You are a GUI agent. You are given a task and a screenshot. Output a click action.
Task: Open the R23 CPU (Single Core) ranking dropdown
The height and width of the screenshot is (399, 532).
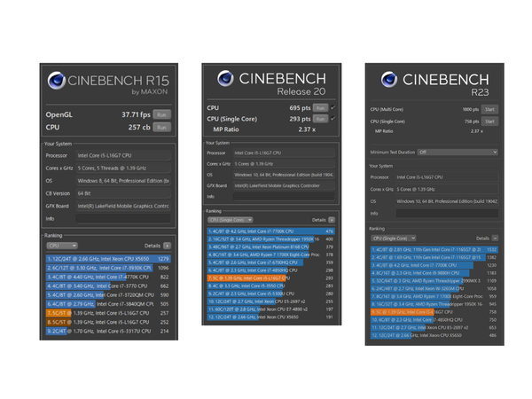[x=394, y=239]
